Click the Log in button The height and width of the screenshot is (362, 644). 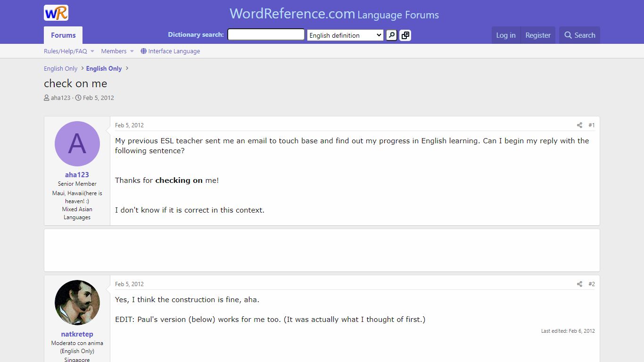(x=506, y=35)
